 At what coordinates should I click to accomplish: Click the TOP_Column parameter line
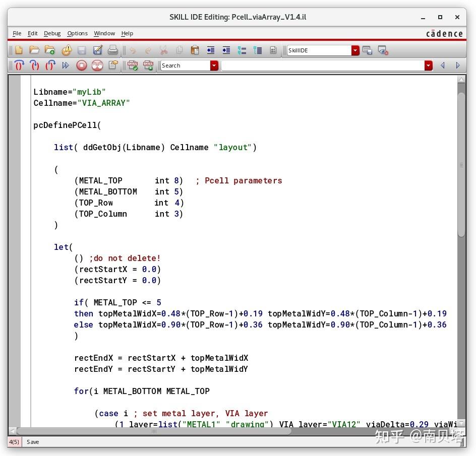tap(129, 214)
